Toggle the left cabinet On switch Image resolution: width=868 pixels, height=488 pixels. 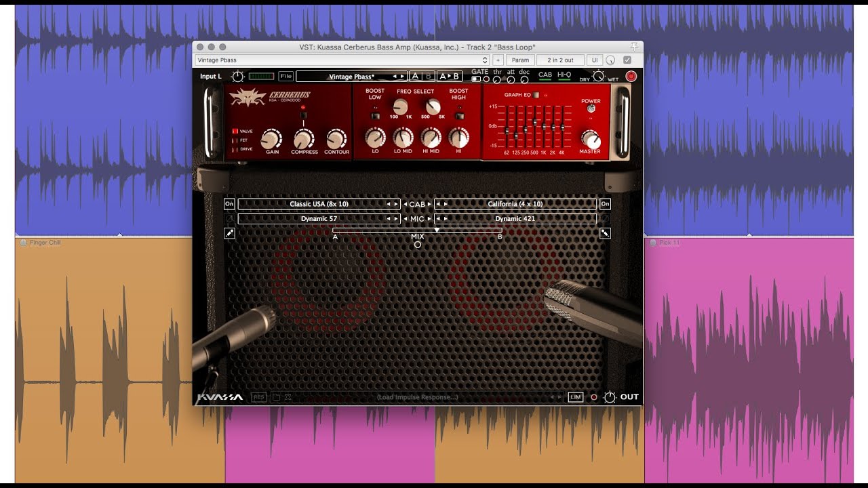coord(229,204)
